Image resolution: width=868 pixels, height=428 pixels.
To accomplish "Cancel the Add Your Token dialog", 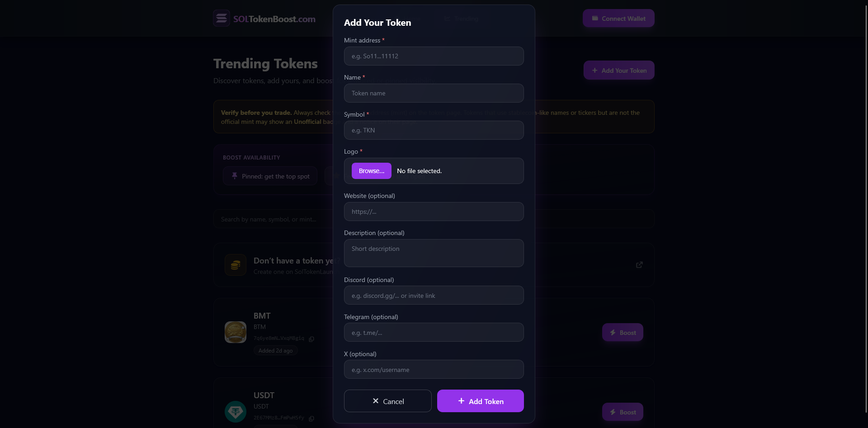I will [x=387, y=401].
